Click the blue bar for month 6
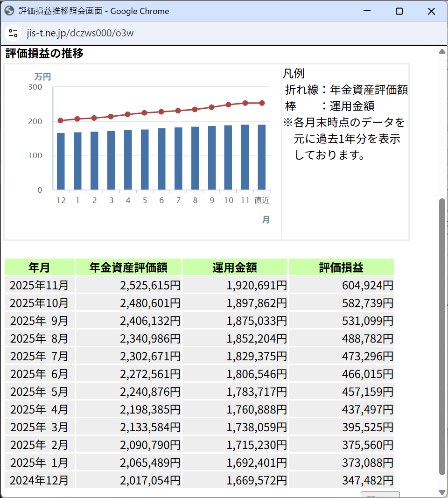The width and height of the screenshot is (448, 498). point(161,159)
